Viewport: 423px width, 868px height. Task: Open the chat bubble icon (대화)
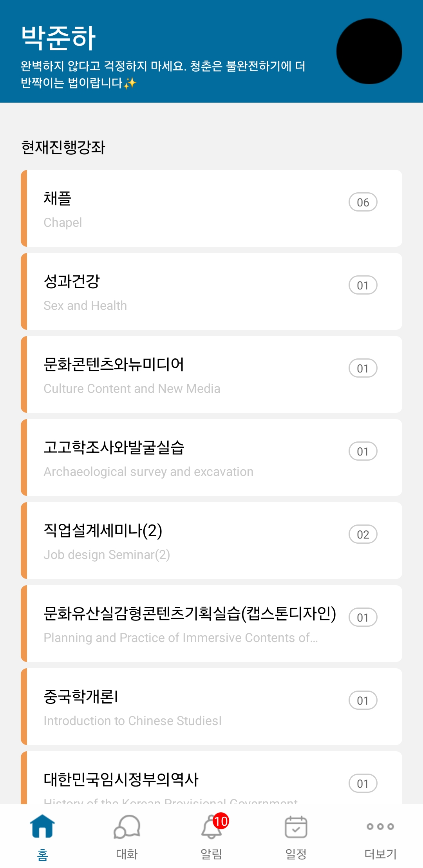(x=127, y=827)
